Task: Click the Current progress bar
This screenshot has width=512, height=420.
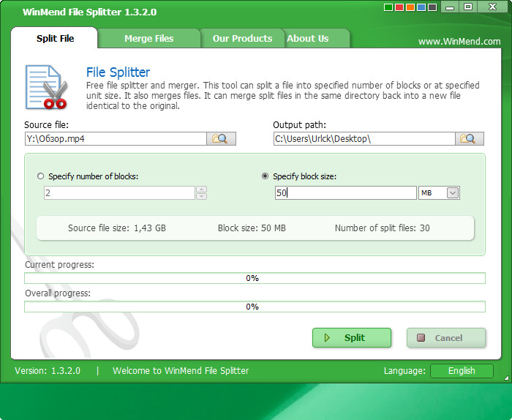Action: 255,278
